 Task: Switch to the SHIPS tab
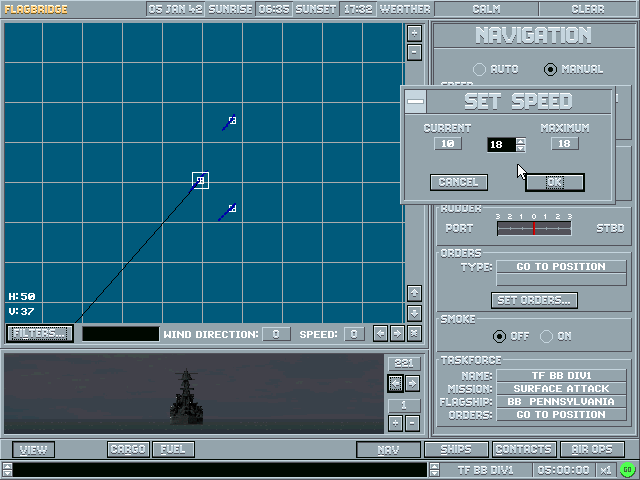(x=456, y=450)
